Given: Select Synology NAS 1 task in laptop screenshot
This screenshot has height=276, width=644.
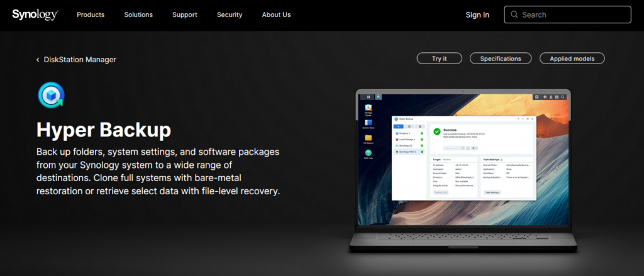Looking at the screenshot, I should 409,152.
